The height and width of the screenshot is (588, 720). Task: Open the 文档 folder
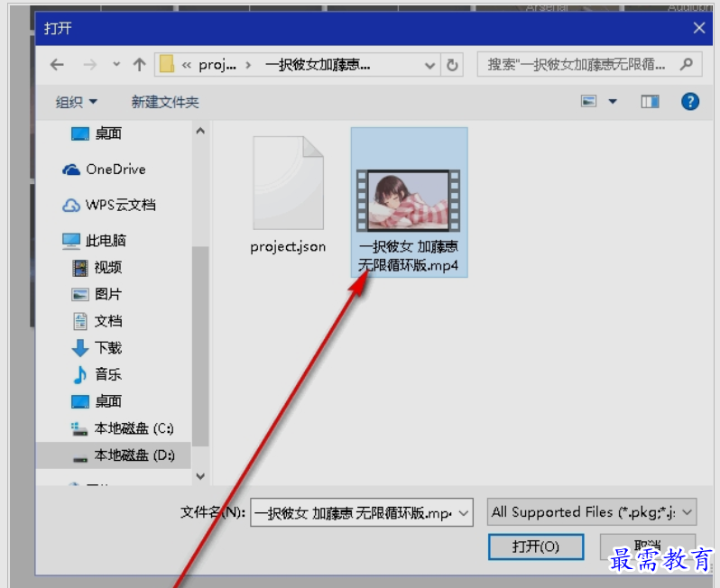tap(108, 321)
